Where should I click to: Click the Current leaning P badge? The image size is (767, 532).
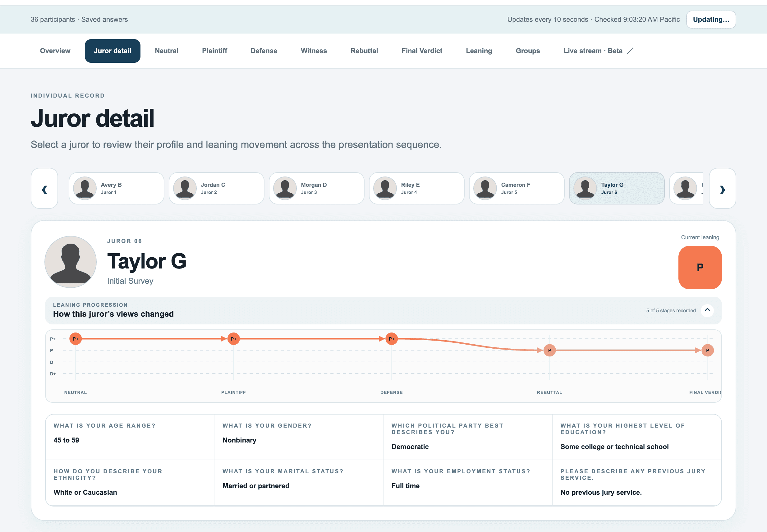[x=700, y=267]
